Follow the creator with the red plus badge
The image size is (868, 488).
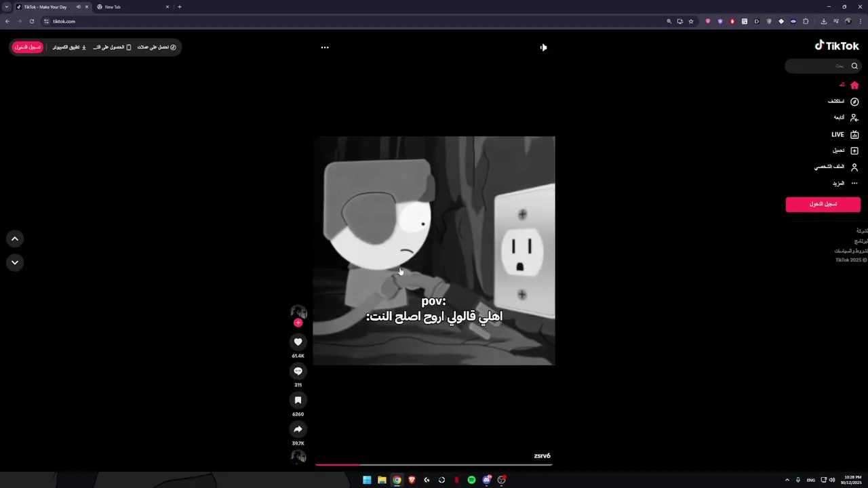pos(298,323)
